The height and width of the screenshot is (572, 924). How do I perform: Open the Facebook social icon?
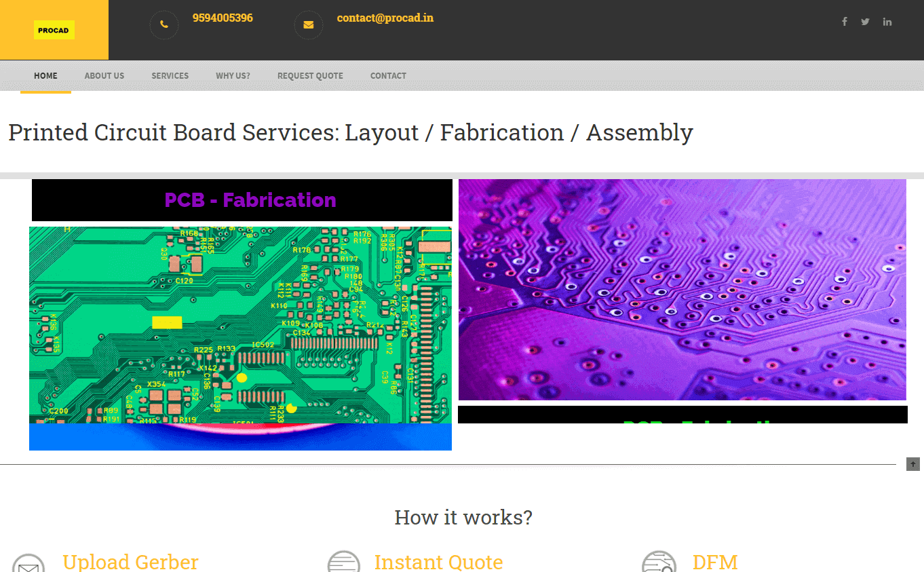click(845, 22)
